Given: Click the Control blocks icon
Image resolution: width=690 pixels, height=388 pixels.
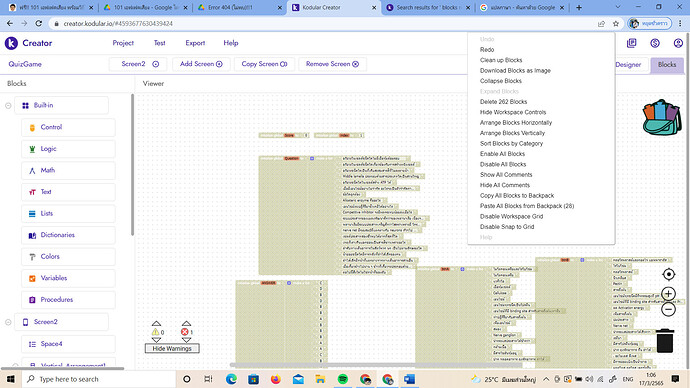Looking at the screenshot, I should pos(32,127).
